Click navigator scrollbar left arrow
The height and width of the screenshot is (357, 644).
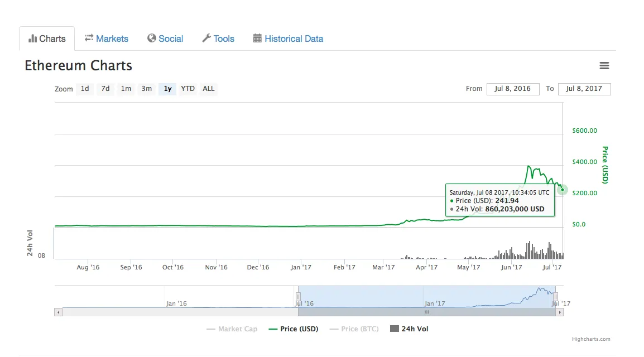point(59,312)
